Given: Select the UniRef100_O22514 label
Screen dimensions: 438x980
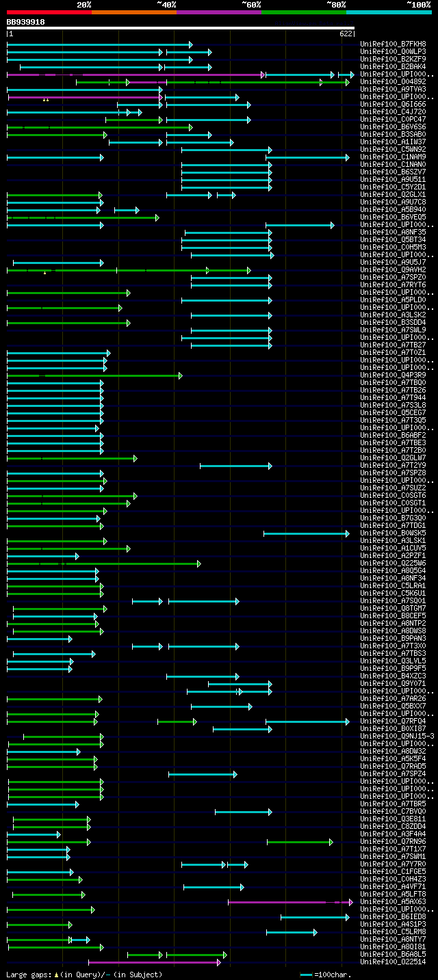Looking at the screenshot, I should tap(393, 962).
